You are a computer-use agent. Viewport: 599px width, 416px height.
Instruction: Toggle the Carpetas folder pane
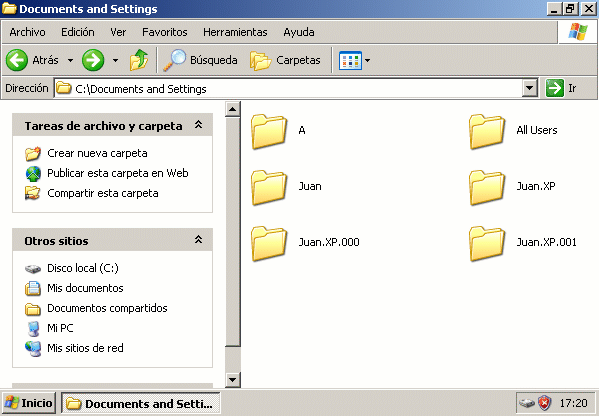pyautogui.click(x=285, y=60)
